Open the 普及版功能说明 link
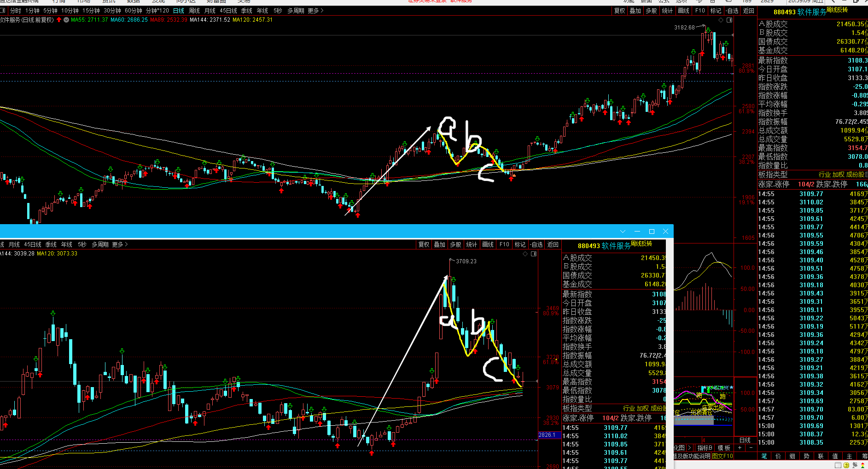This screenshot has height=469, width=868. [692, 456]
